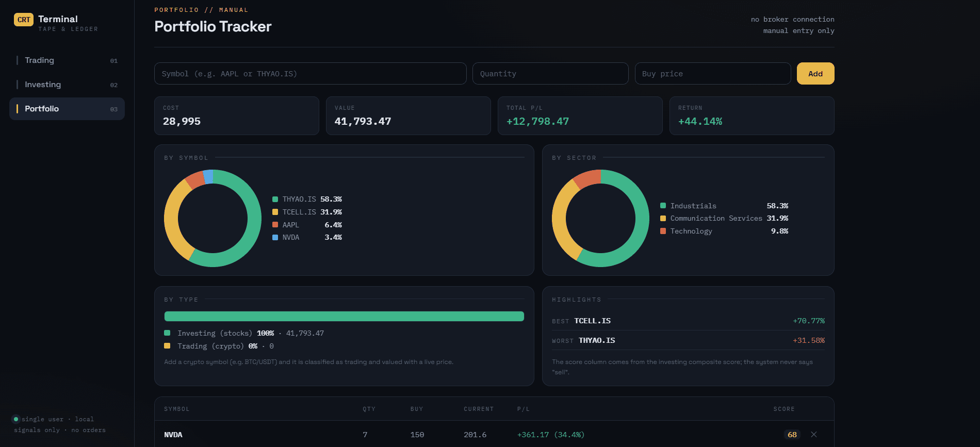Click the Trading (crypto) legend swatch
Image resolution: width=980 pixels, height=447 pixels.
point(167,346)
